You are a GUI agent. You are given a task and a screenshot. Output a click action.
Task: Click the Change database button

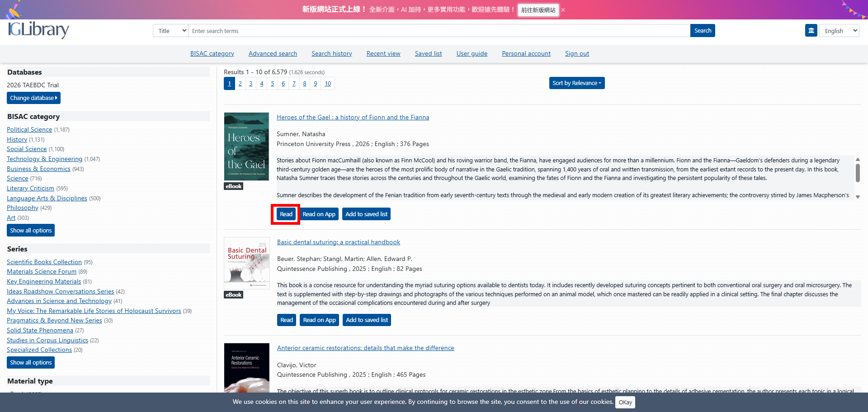[x=33, y=98]
